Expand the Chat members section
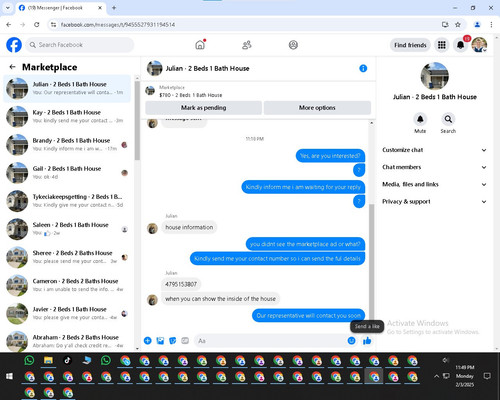This screenshot has width=500, height=400. (435, 167)
